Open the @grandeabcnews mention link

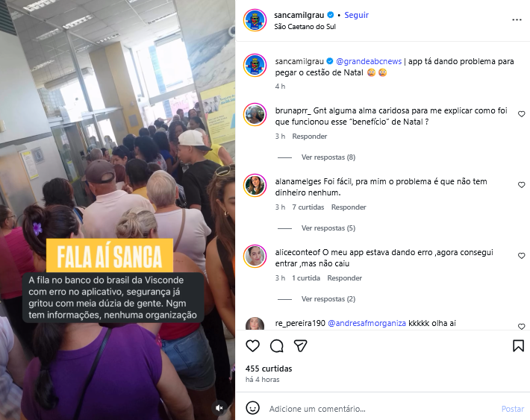pyautogui.click(x=369, y=61)
